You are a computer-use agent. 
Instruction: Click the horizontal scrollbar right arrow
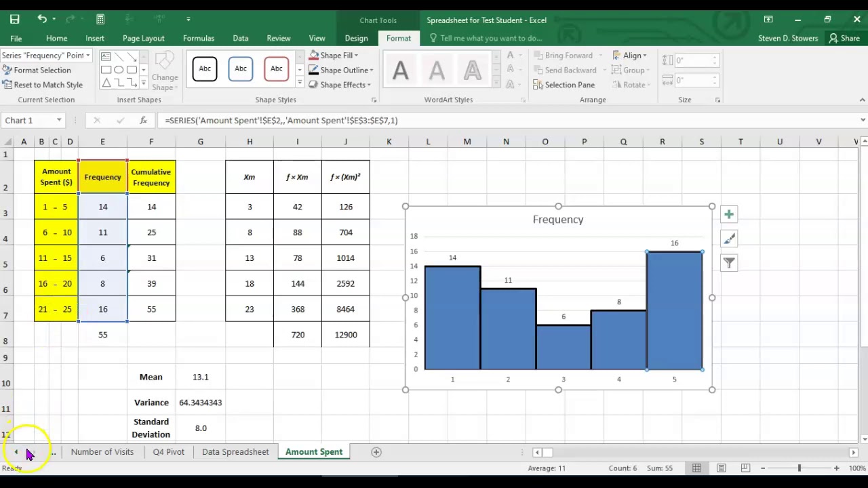pyautogui.click(x=853, y=452)
